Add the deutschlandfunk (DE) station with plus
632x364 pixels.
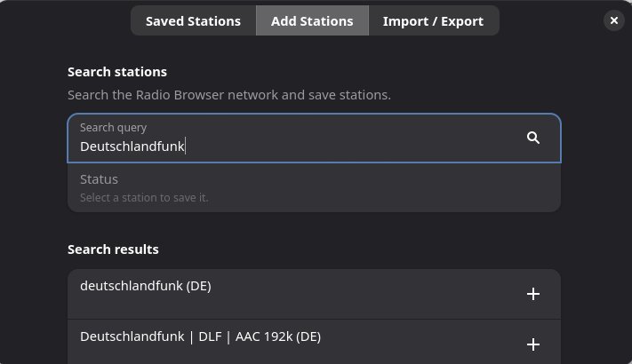pos(533,294)
